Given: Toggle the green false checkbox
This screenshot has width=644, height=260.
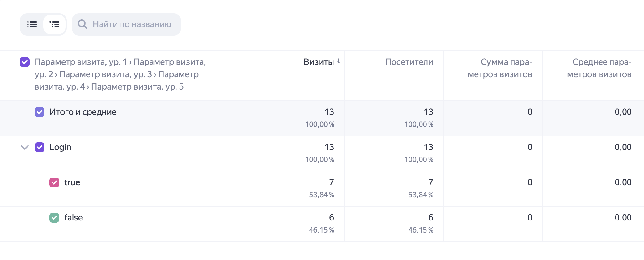Looking at the screenshot, I should pos(54,218).
